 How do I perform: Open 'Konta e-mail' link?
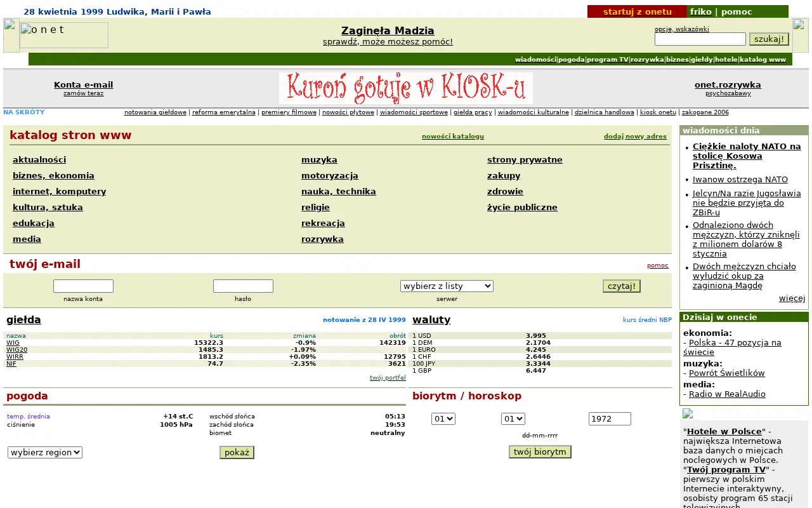click(83, 84)
